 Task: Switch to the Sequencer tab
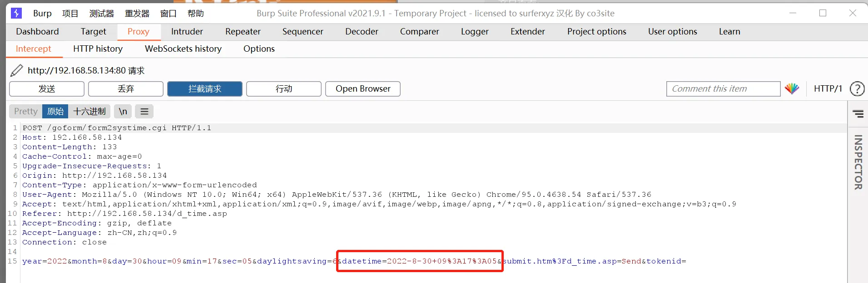303,32
